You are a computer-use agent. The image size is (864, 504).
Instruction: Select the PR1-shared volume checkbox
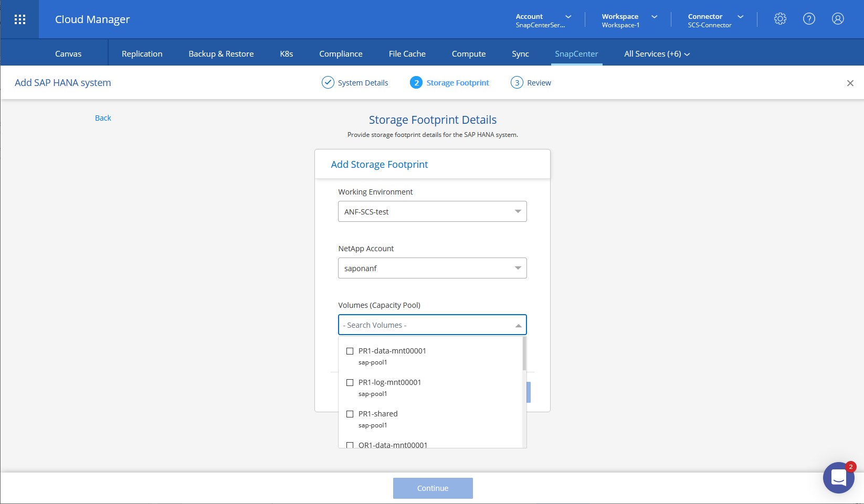coord(350,414)
